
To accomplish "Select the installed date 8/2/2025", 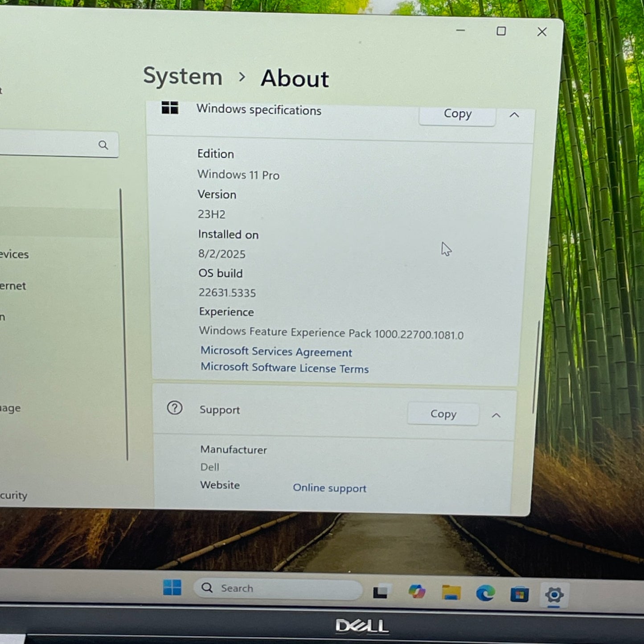I will coord(222,254).
